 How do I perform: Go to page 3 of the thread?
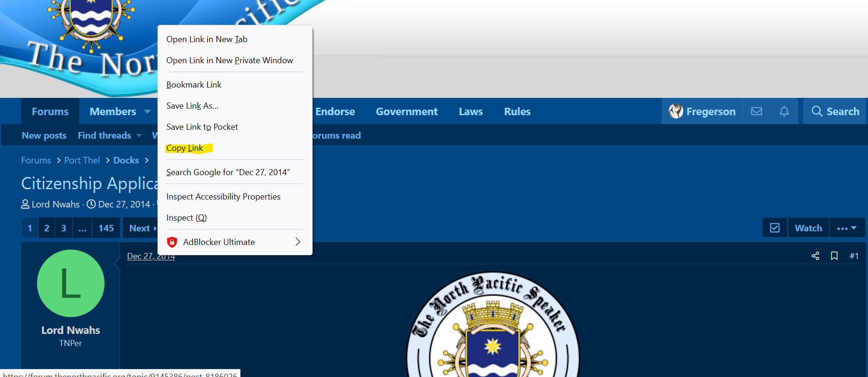64,228
